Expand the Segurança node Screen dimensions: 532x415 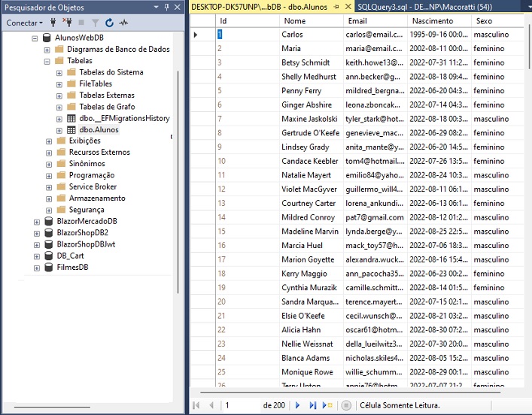(49, 211)
